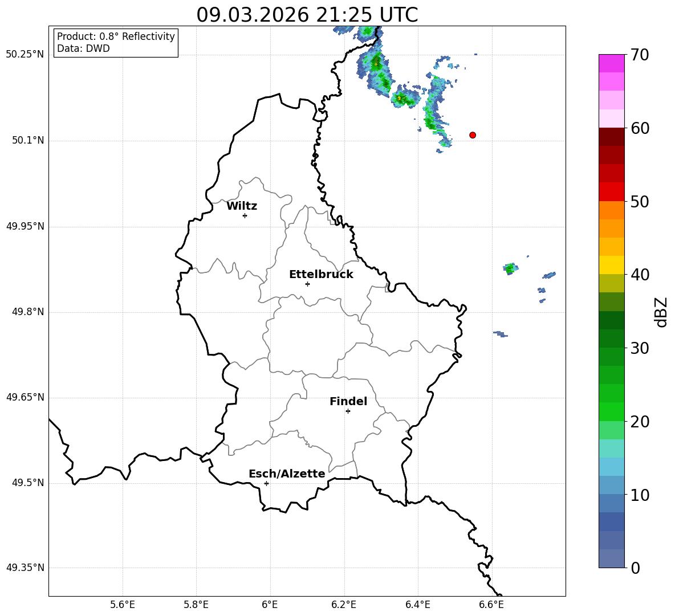Screen dimensions: 675x616
Task: Click the 6°E longitude label
Action: pos(270,605)
